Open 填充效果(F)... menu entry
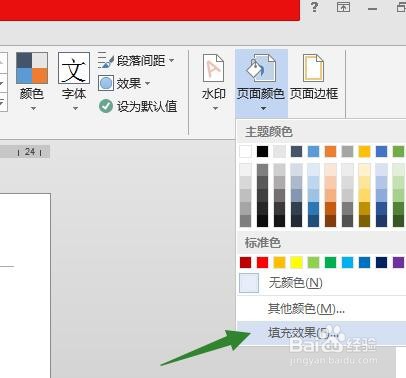The width and height of the screenshot is (406, 378). 321,333
